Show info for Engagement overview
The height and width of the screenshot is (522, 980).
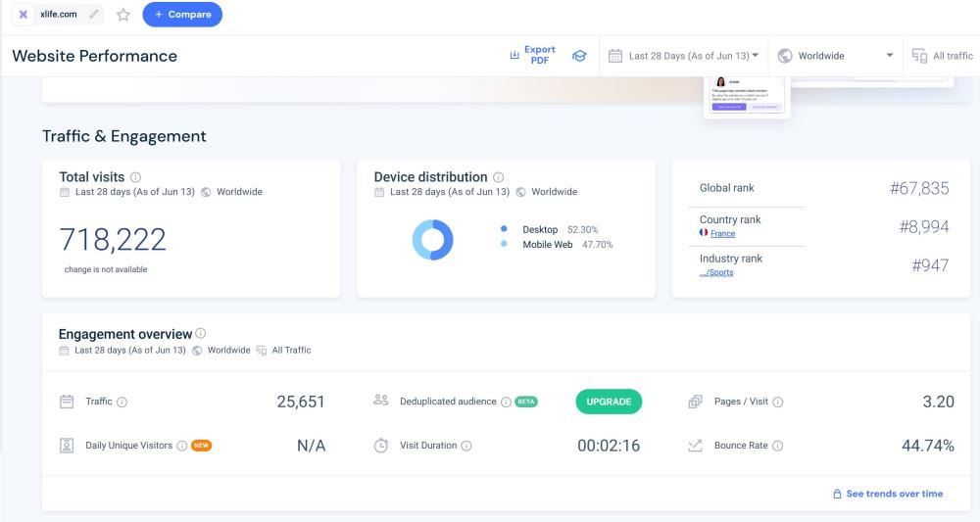(x=201, y=334)
